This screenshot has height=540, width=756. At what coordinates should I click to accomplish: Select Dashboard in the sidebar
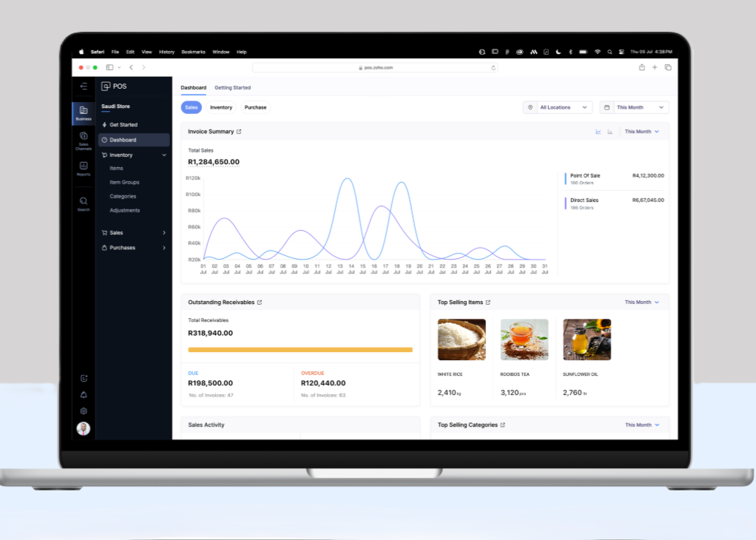(x=134, y=140)
